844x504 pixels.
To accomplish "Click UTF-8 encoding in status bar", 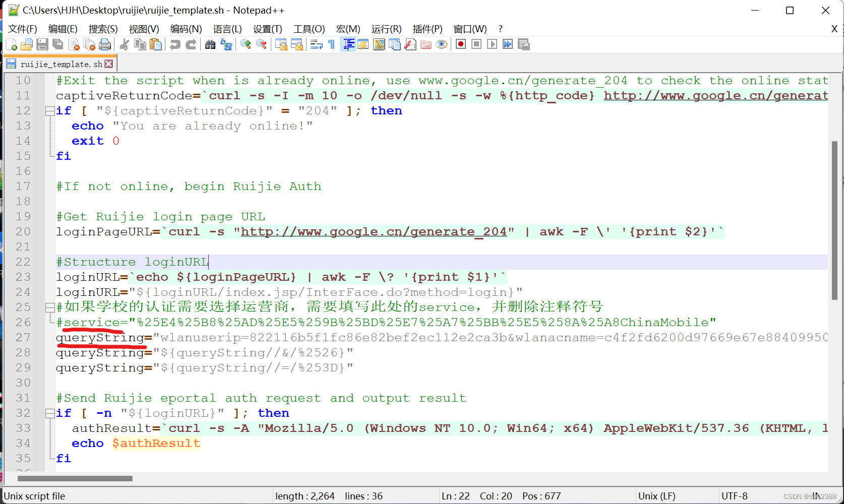I will click(x=735, y=496).
